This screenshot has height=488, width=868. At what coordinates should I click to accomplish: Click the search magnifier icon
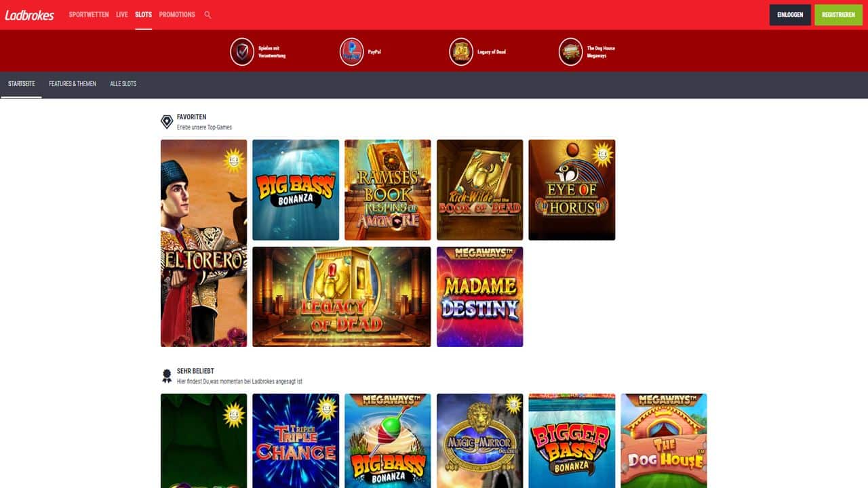click(208, 15)
